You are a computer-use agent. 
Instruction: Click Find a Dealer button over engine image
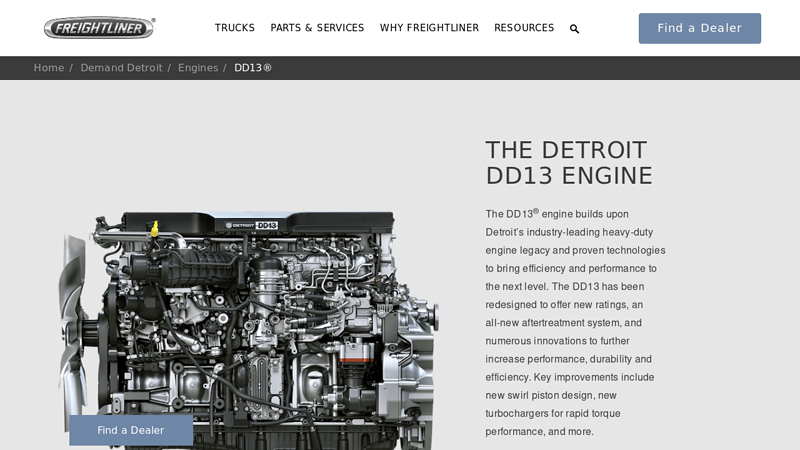(x=131, y=430)
